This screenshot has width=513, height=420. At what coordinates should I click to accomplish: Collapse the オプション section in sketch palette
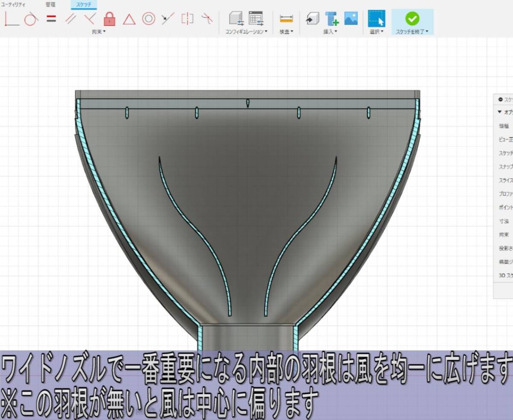[500, 112]
